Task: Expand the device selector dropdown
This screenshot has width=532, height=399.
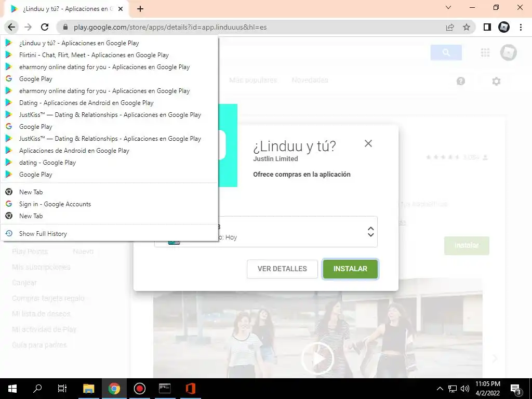Action: tap(371, 232)
